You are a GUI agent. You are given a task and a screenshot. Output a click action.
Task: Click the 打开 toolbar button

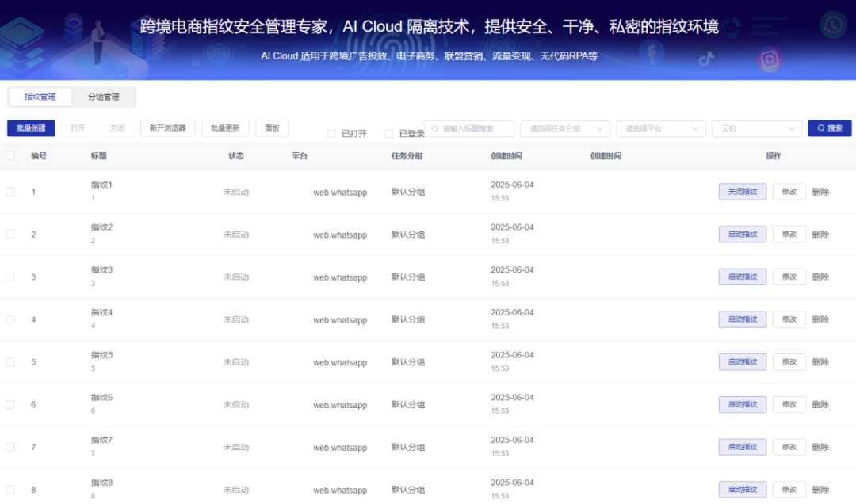click(x=78, y=128)
